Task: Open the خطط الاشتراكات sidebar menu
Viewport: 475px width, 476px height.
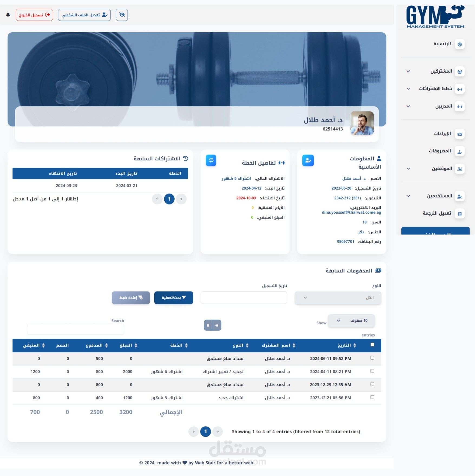Action: point(435,89)
